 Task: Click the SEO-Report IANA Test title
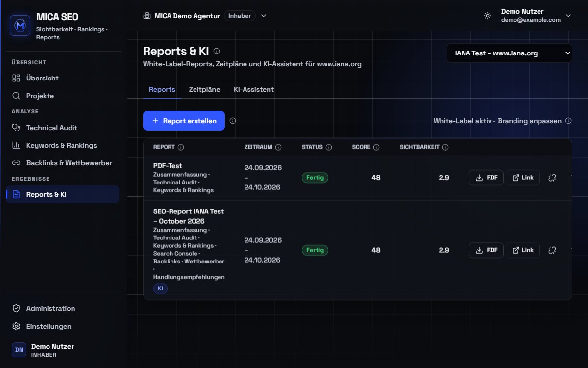pyautogui.click(x=189, y=216)
